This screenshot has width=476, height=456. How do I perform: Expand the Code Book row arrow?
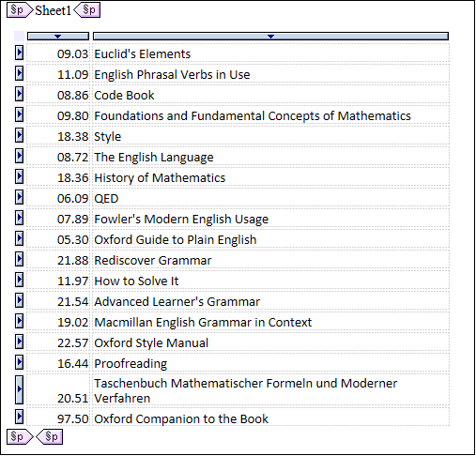(20, 94)
